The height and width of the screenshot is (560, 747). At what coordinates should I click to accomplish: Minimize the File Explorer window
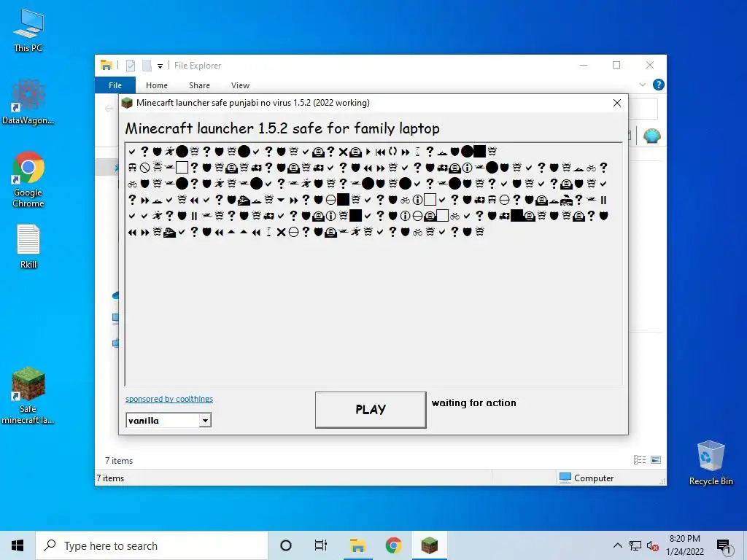[x=584, y=65]
